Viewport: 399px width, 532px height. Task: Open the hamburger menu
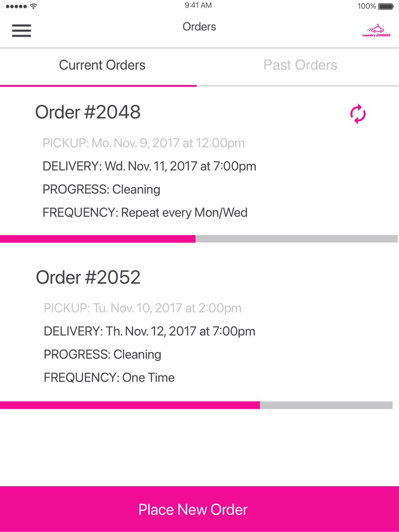pyautogui.click(x=22, y=31)
